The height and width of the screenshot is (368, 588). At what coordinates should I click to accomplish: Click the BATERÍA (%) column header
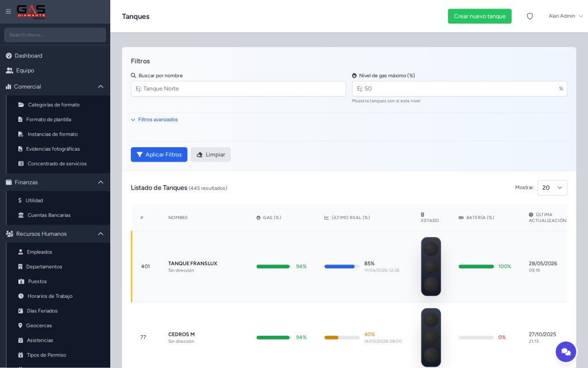click(476, 218)
